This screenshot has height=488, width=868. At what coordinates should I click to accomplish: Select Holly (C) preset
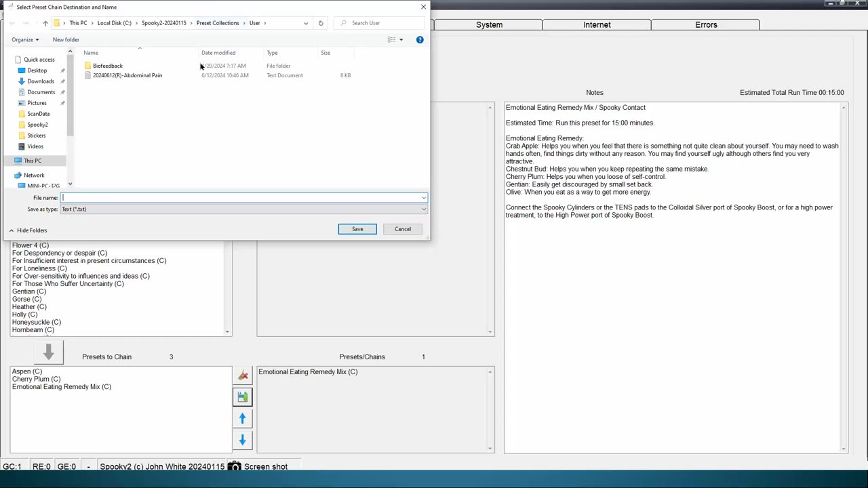click(x=24, y=314)
